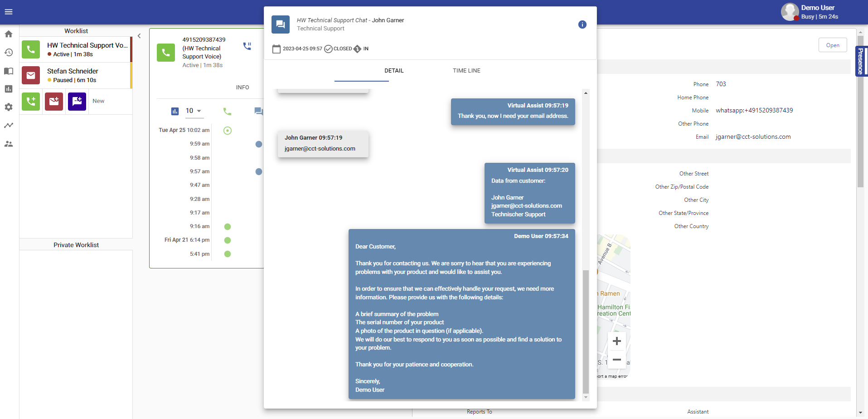Select HW Technical Support Voice worklist call
Viewport: 868px width, 419px height.
76,49
